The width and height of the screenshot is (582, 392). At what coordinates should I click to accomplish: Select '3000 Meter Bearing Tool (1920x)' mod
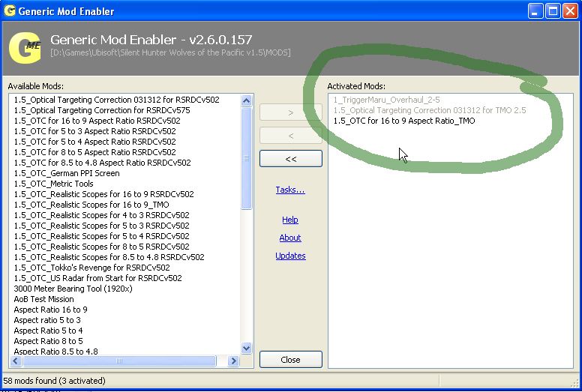coord(73,289)
